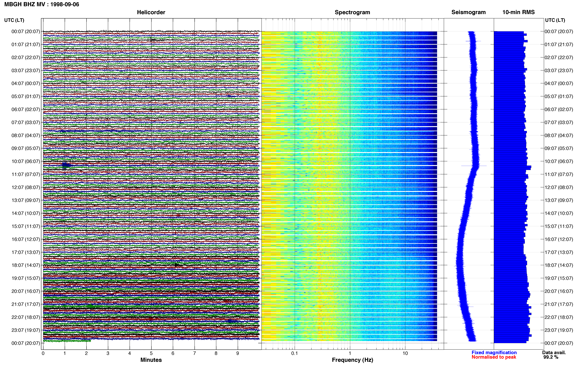Select the 'Helicorder' panel heading

point(151,12)
